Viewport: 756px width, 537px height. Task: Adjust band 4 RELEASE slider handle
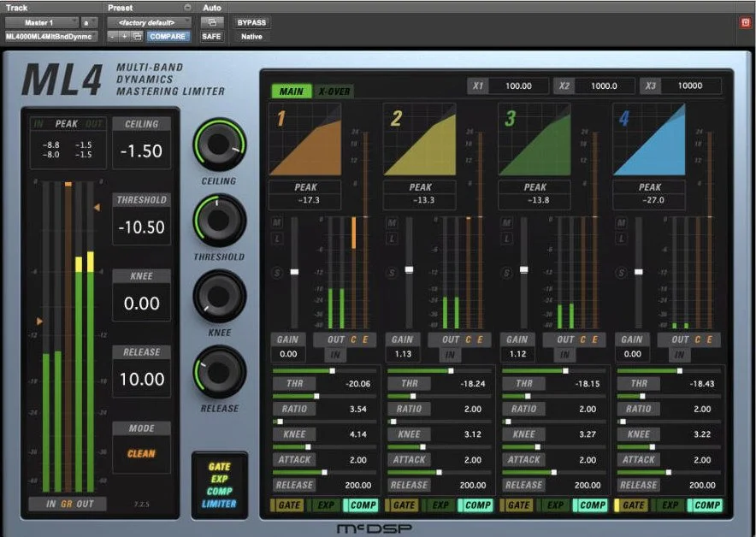point(668,472)
